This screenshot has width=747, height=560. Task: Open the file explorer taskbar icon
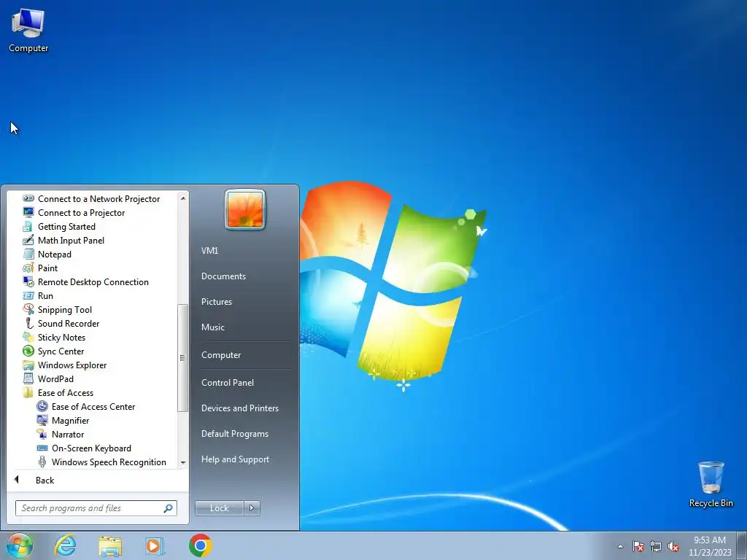click(110, 545)
